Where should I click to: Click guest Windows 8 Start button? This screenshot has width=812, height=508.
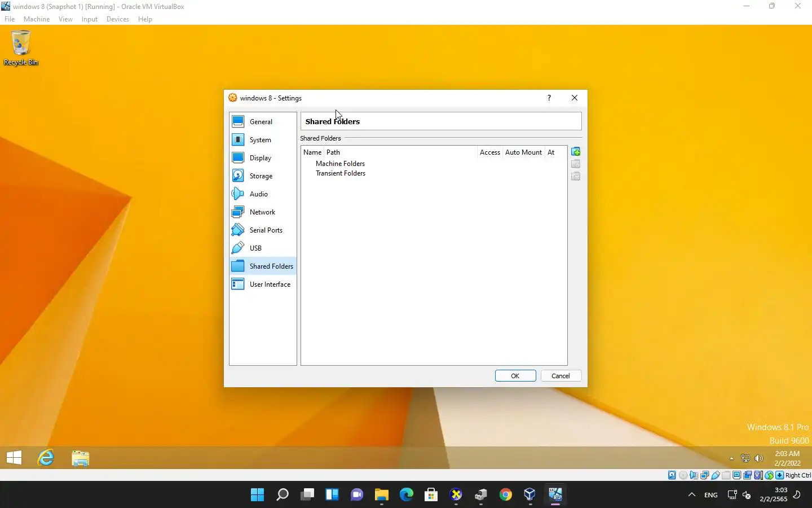[14, 458]
